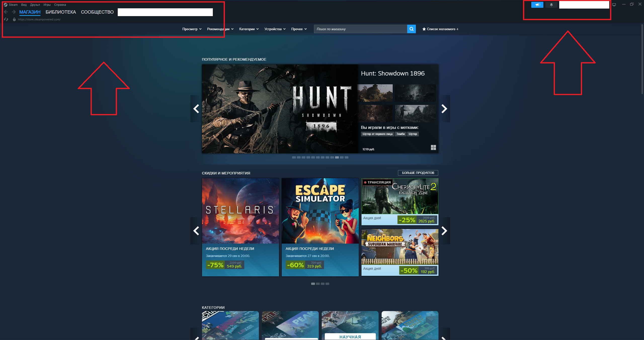Expand the Устройства dropdown
This screenshot has width=644, height=340.
click(275, 29)
